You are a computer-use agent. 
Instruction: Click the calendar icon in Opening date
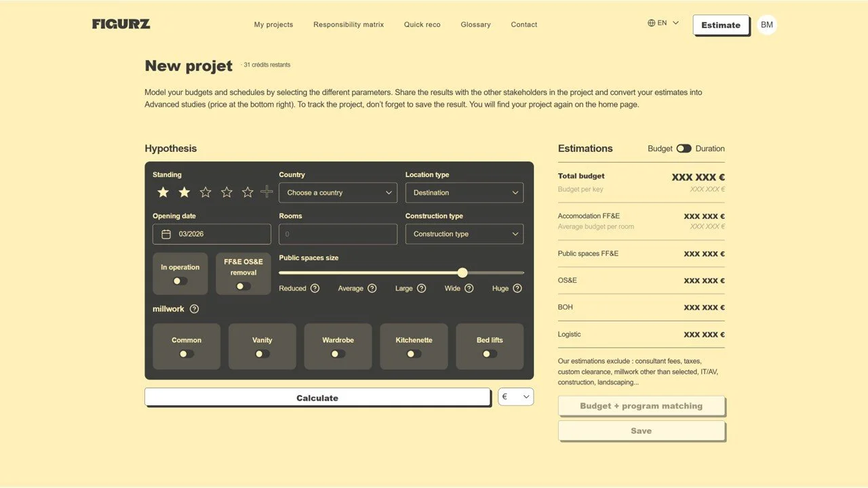[166, 235]
